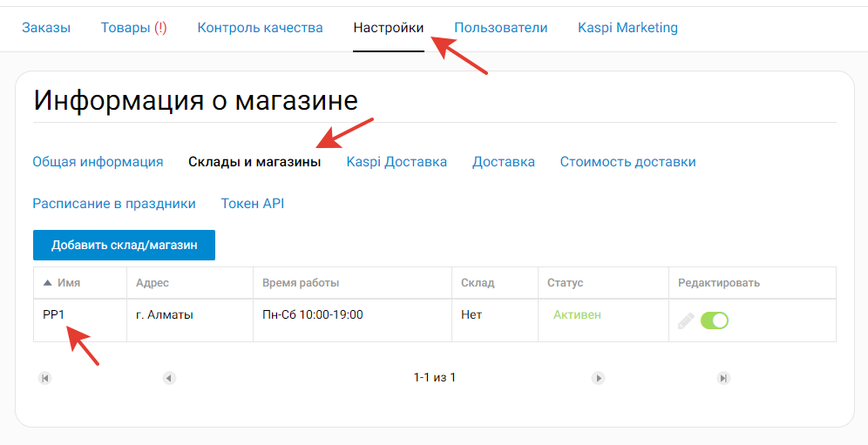The image size is (868, 445).
Task: Go to first page of table
Action: [x=44, y=378]
